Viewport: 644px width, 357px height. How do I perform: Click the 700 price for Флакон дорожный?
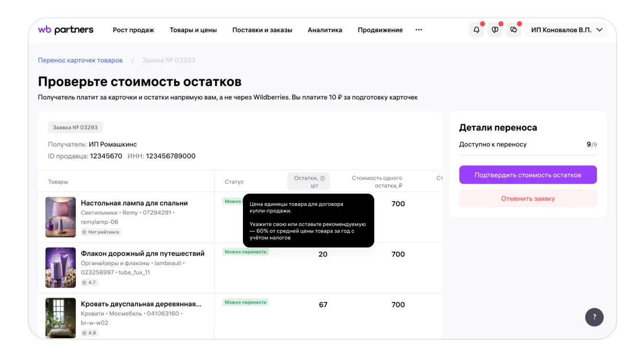point(398,254)
